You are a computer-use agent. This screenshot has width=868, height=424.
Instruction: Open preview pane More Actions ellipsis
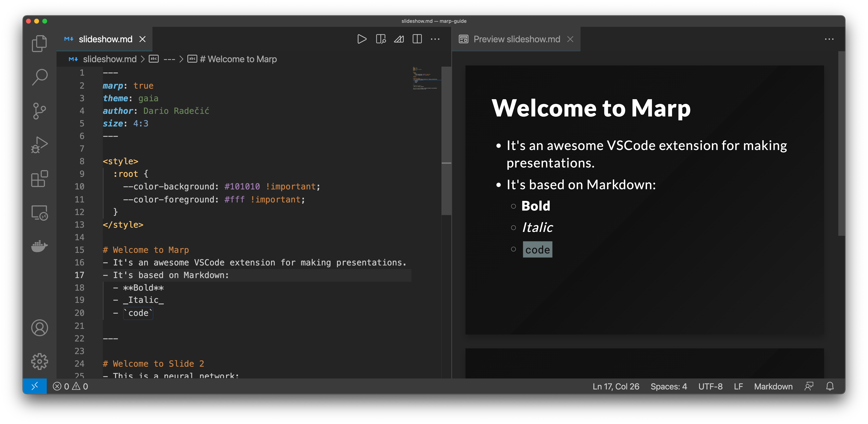(x=829, y=39)
